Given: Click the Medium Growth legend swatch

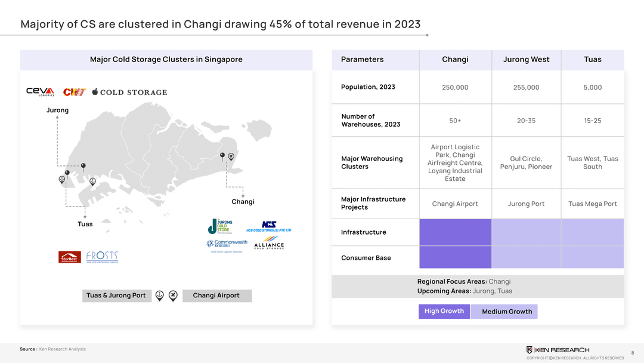Looking at the screenshot, I should coord(504,312).
